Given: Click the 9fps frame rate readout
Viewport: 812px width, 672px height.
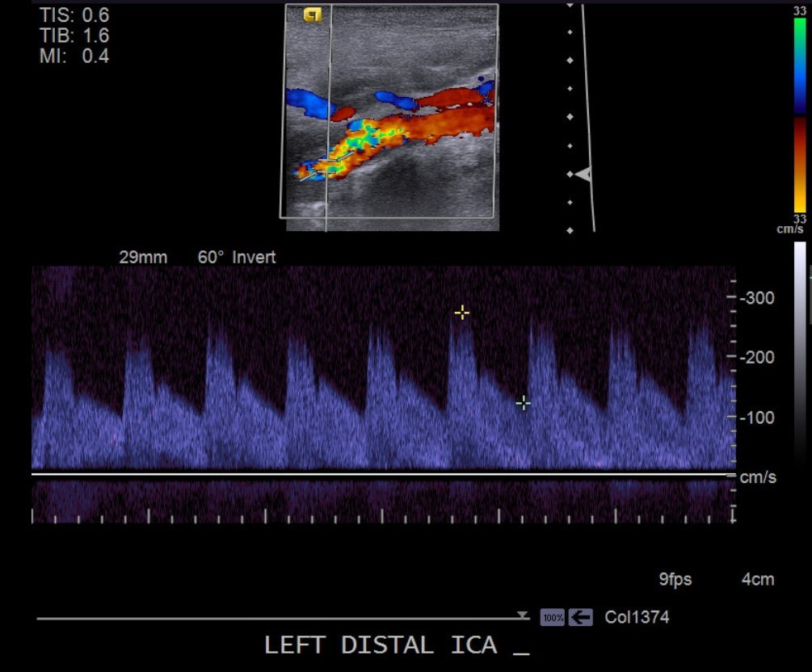Looking at the screenshot, I should pyautogui.click(x=675, y=579).
